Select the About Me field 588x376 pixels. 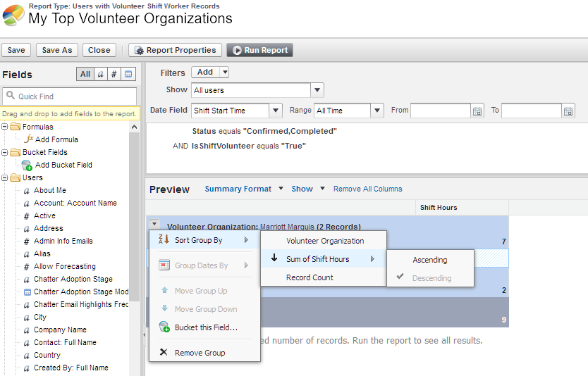pos(50,191)
